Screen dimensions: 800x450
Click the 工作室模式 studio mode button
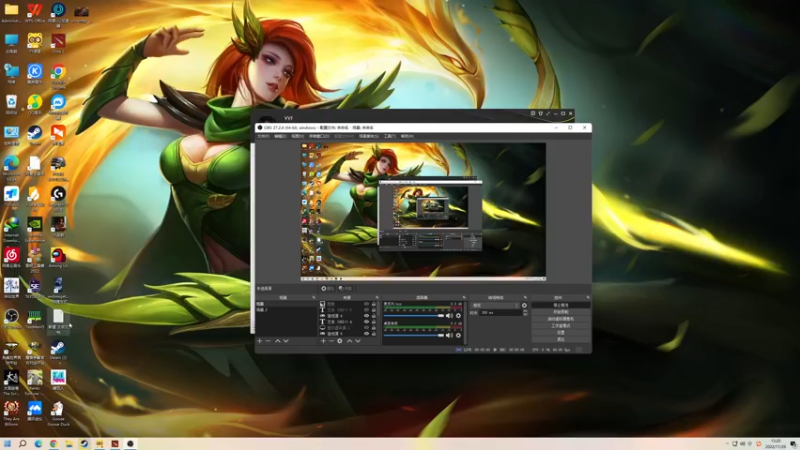point(561,326)
